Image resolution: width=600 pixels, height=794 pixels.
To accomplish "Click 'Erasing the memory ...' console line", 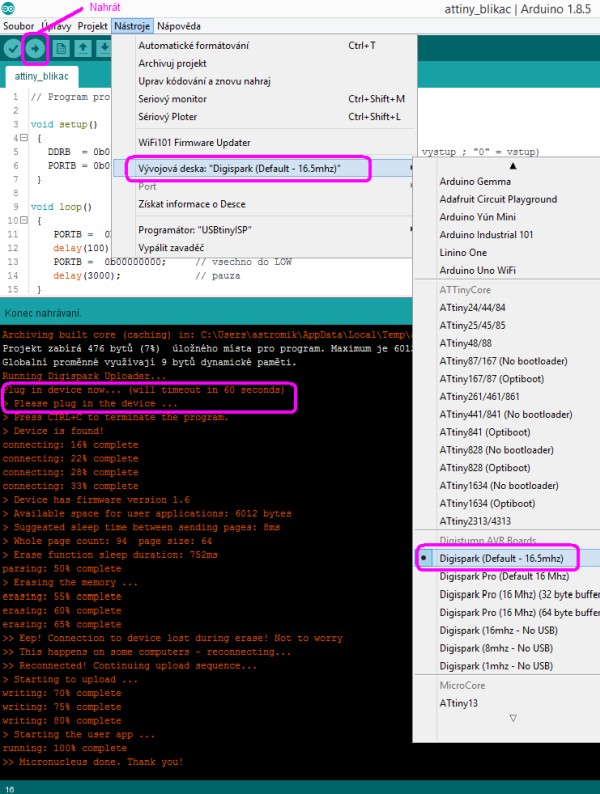I will (x=70, y=582).
